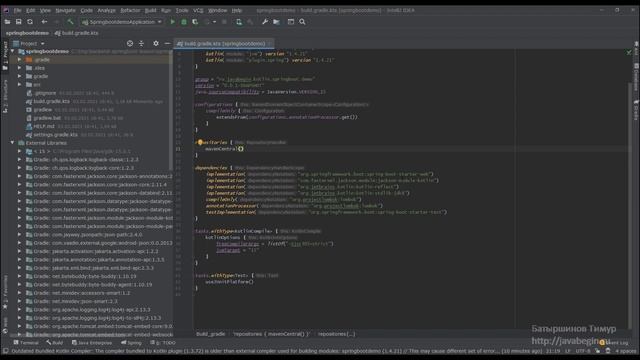Open Settings wrench icon

pos(264,22)
